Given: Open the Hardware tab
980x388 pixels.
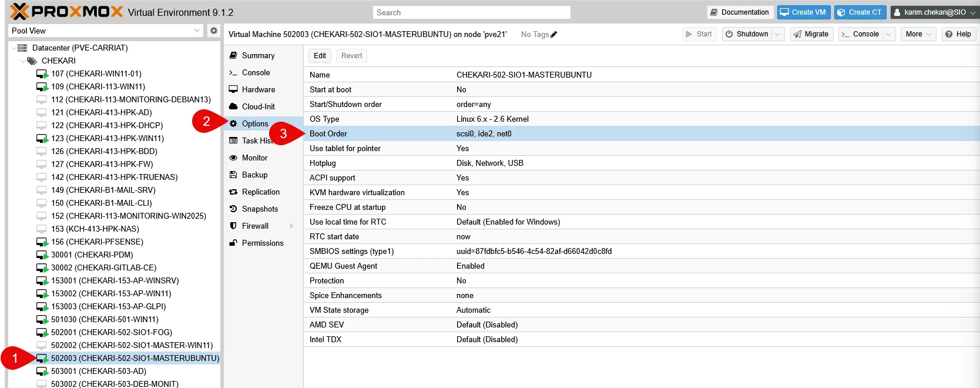Looking at the screenshot, I should 258,90.
